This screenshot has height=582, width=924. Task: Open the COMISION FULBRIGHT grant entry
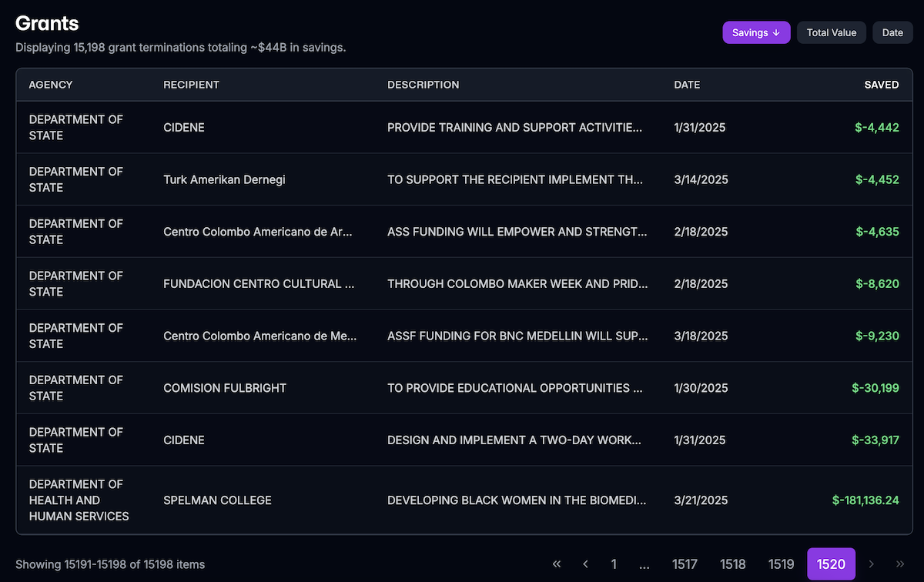[462, 388]
